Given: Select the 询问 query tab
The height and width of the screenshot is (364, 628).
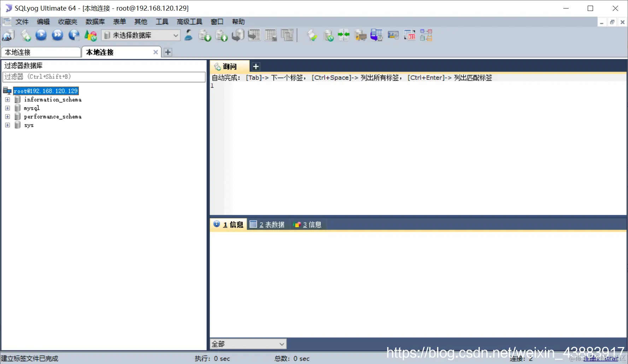Looking at the screenshot, I should 229,66.
